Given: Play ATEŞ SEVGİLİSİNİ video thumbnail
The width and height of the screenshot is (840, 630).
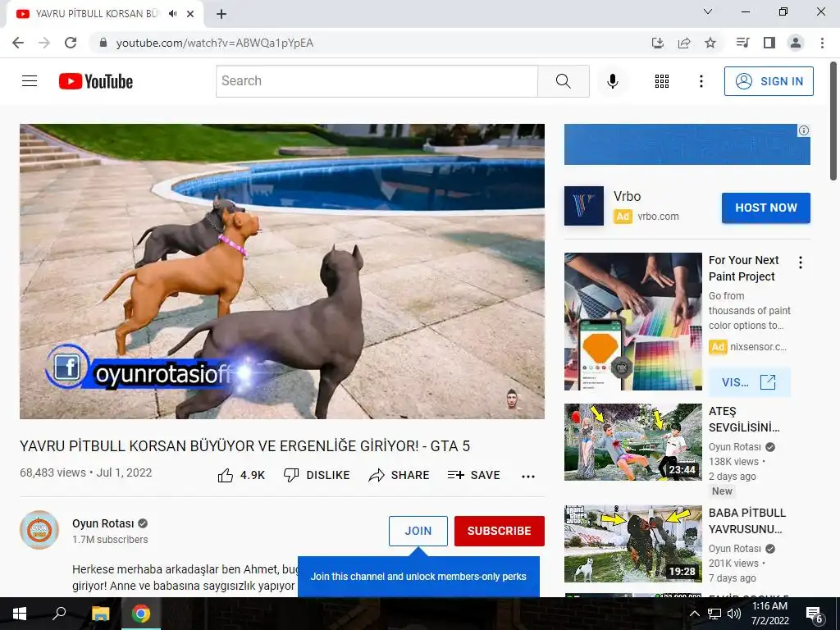Looking at the screenshot, I should (632, 442).
